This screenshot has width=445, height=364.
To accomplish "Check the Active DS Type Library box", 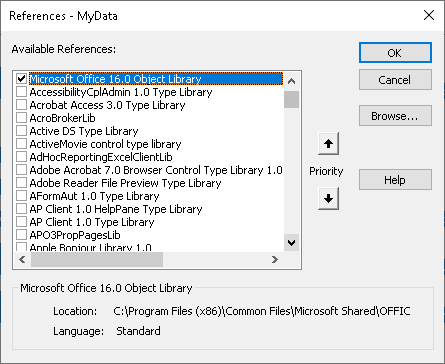I will click(21, 131).
